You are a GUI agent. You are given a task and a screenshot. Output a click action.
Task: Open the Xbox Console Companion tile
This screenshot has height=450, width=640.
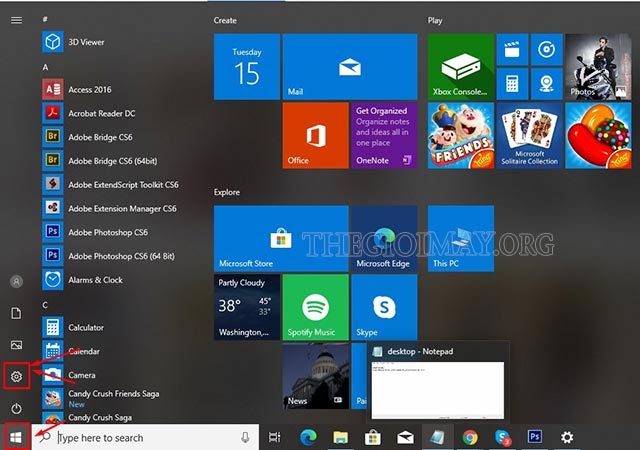461,66
